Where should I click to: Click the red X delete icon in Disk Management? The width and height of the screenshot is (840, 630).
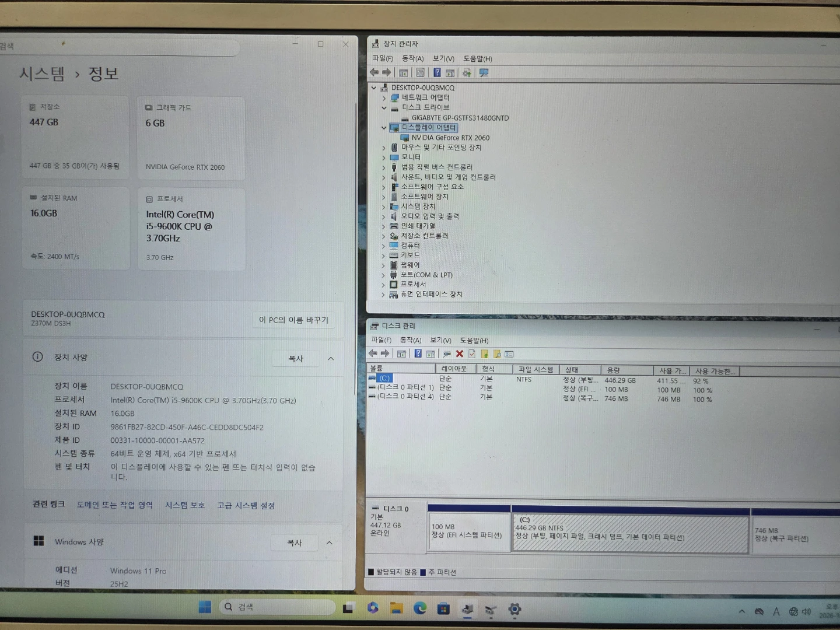[460, 353]
